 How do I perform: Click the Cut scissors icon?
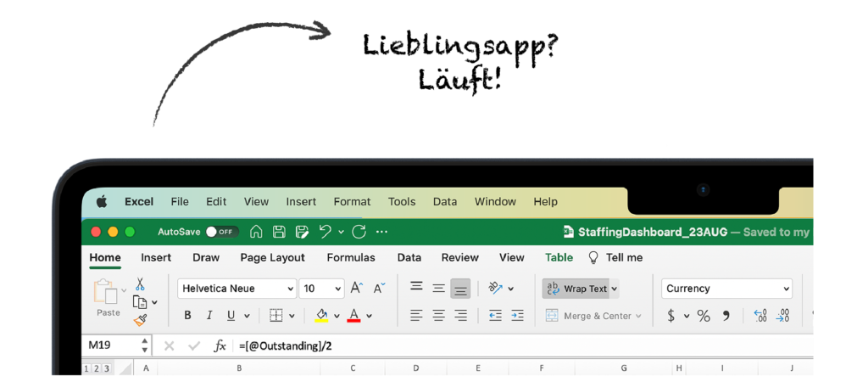pos(140,284)
